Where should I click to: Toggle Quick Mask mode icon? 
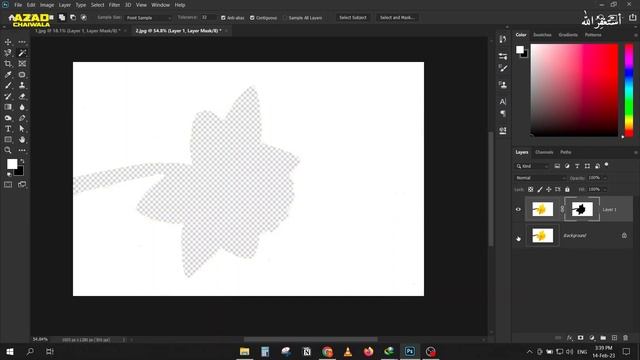point(8,184)
